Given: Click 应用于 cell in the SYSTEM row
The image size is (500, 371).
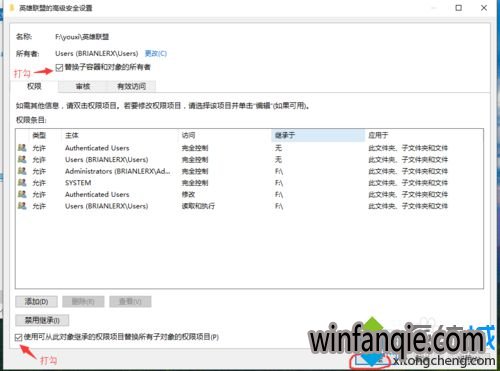Looking at the screenshot, I should 408,183.
